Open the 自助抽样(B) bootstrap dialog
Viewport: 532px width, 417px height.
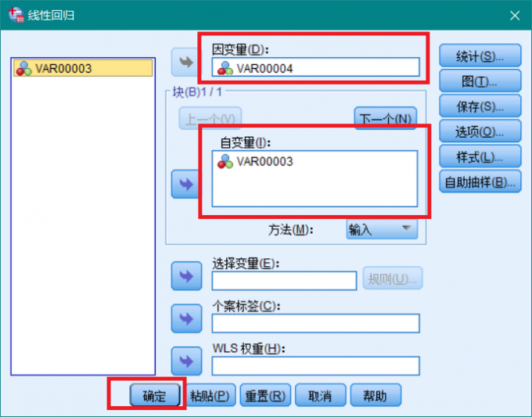point(480,182)
